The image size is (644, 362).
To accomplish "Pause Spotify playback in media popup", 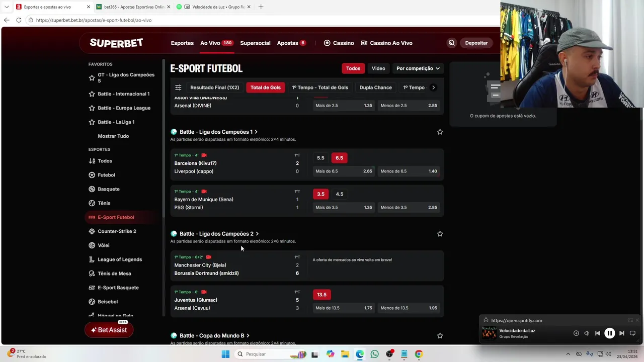I will [x=609, y=333].
